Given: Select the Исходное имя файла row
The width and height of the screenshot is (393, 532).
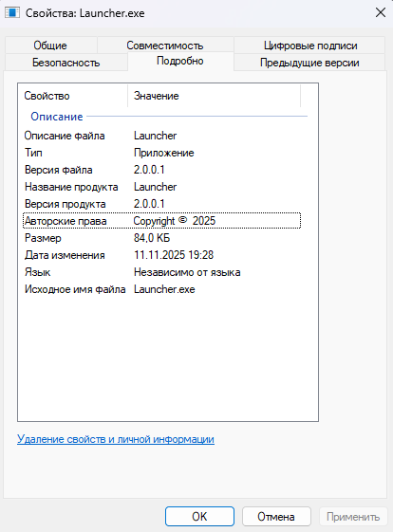Looking at the screenshot, I should tap(162, 289).
